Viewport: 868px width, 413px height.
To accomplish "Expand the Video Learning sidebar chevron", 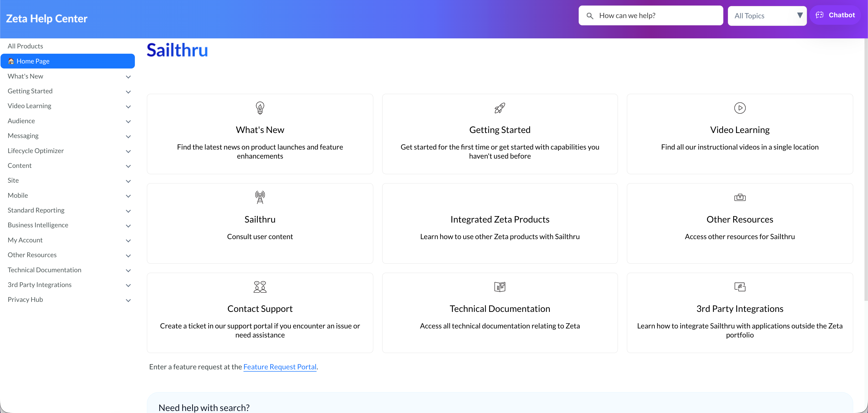I will pyautogui.click(x=128, y=106).
